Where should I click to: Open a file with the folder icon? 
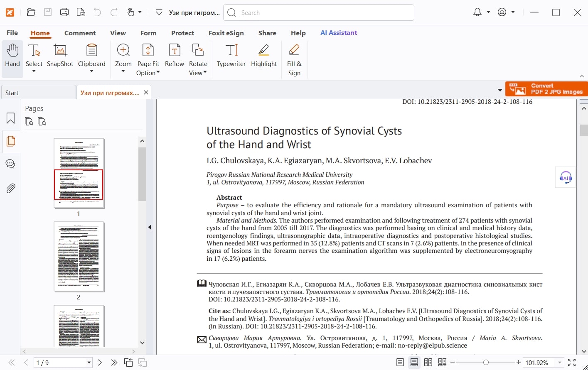[31, 12]
